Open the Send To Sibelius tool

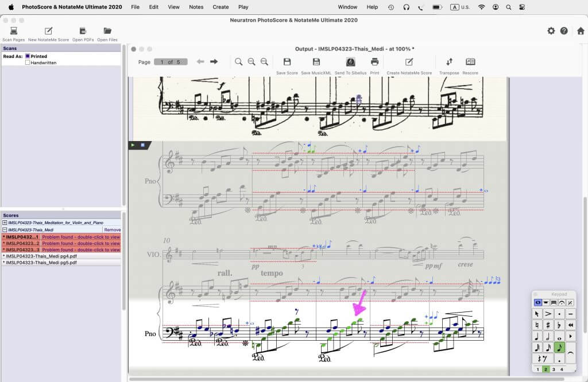pos(350,62)
